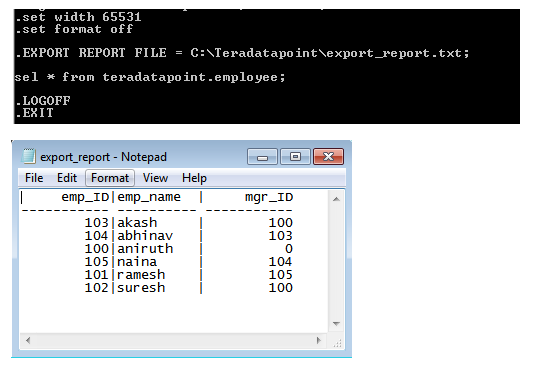Image resolution: width=540 pixels, height=376 pixels.
Task: Click mgr_ID value 103 in abhinav row
Action: 281,236
